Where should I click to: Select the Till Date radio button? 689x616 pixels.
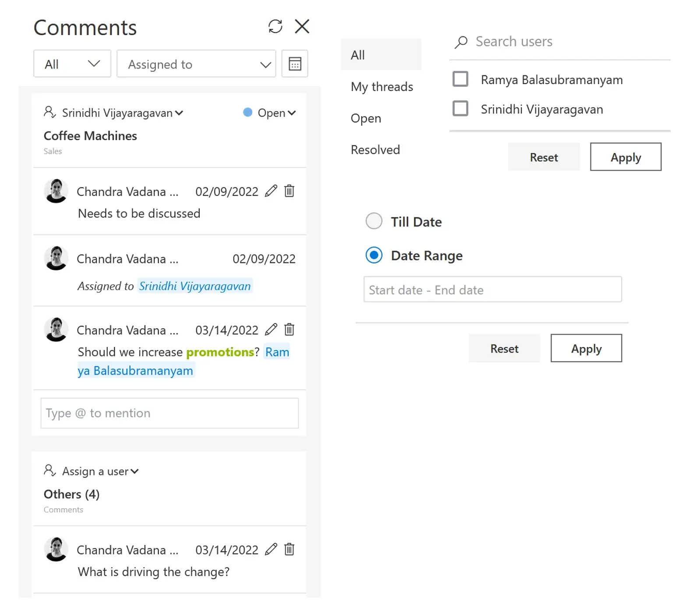pyautogui.click(x=374, y=221)
